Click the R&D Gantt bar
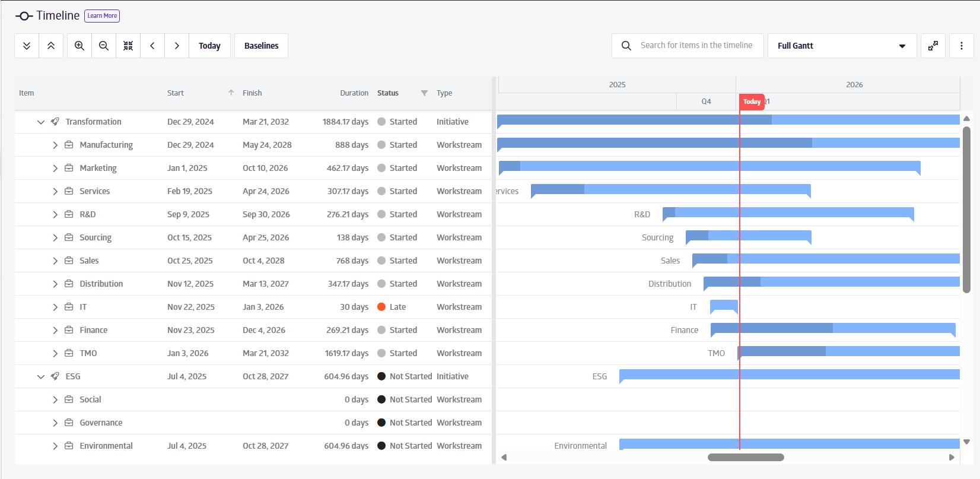The height and width of the screenshot is (479, 980). point(788,212)
